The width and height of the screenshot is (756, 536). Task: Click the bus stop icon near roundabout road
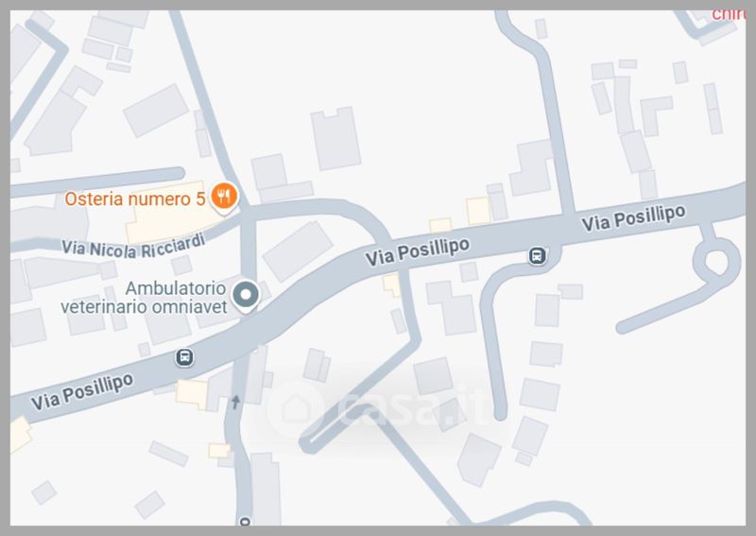(x=537, y=255)
